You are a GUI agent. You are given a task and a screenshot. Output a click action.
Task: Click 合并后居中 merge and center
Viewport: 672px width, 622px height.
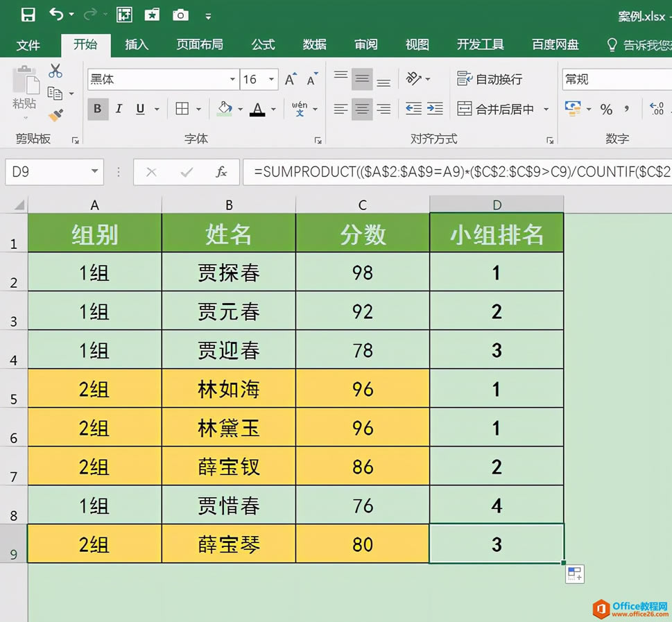click(495, 110)
